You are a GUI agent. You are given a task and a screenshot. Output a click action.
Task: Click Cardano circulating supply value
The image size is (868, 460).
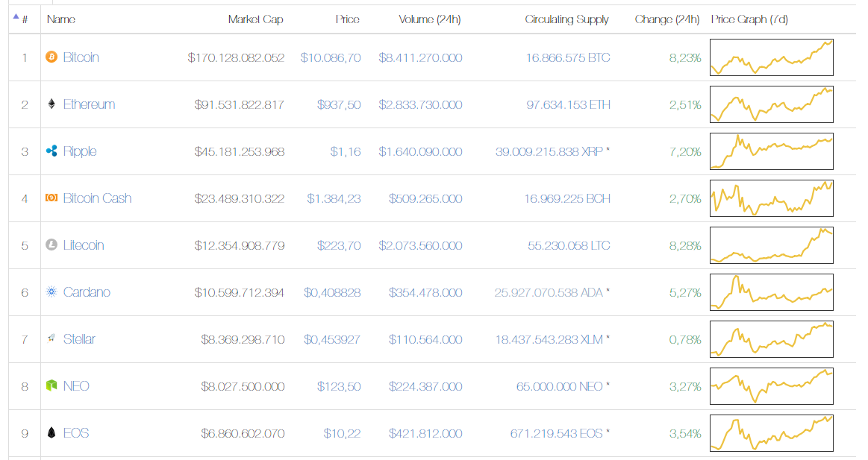[548, 292]
